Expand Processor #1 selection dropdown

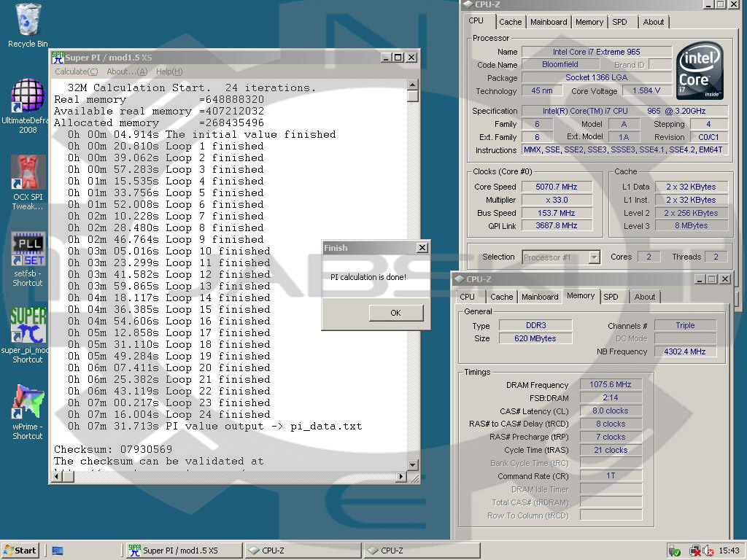[594, 257]
